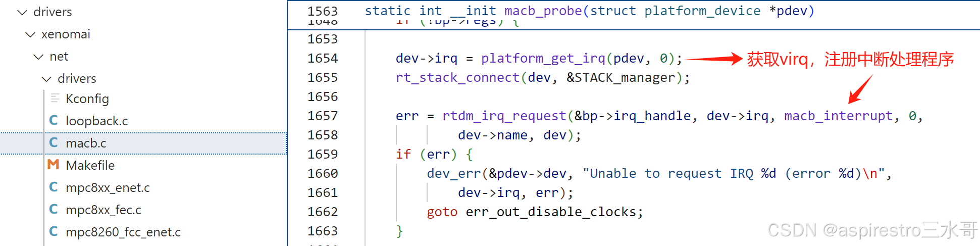Select the xenomai folder label
The width and height of the screenshot is (980, 246).
66,34
